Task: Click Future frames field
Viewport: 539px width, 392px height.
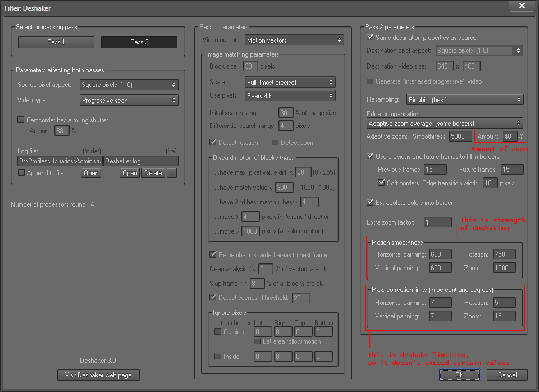Action: point(512,169)
